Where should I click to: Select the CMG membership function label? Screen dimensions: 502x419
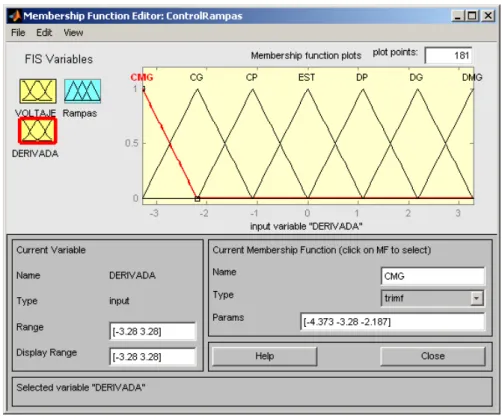(x=142, y=77)
